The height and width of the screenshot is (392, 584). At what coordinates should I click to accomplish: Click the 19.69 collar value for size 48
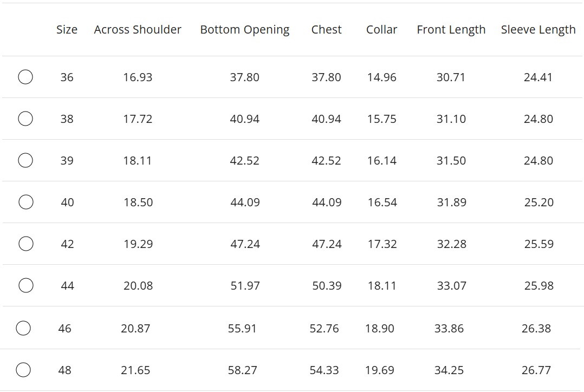coord(380,370)
